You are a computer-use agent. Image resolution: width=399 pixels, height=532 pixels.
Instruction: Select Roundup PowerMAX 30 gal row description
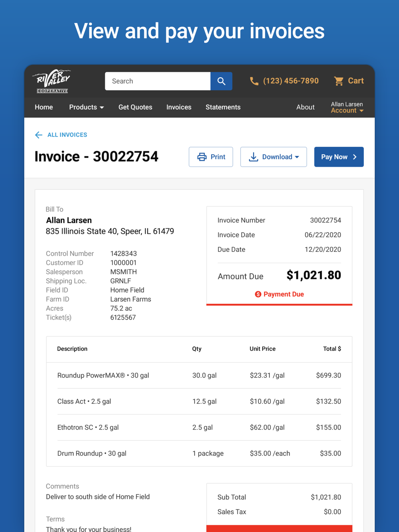[x=103, y=376]
